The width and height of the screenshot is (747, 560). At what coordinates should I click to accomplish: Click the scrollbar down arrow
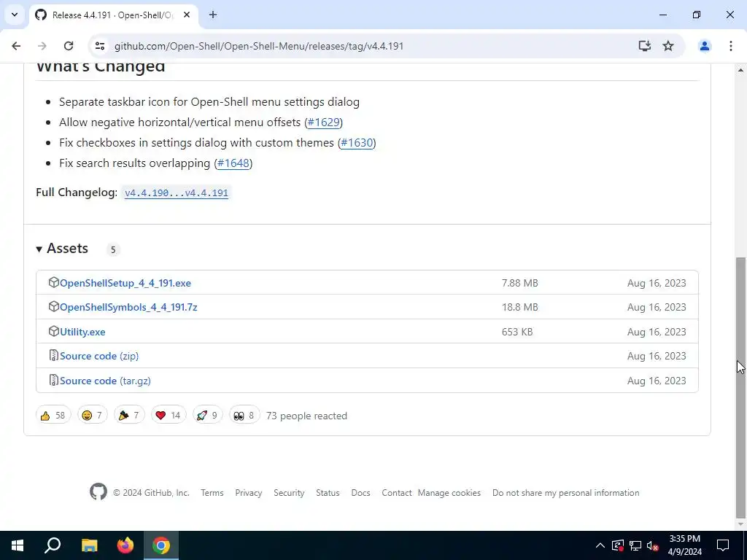pyautogui.click(x=740, y=524)
